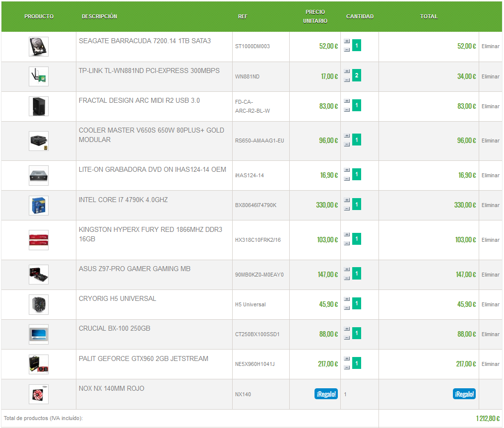Click the PRECIO UNITARIO column header
The image size is (504, 428).
tap(315, 16)
